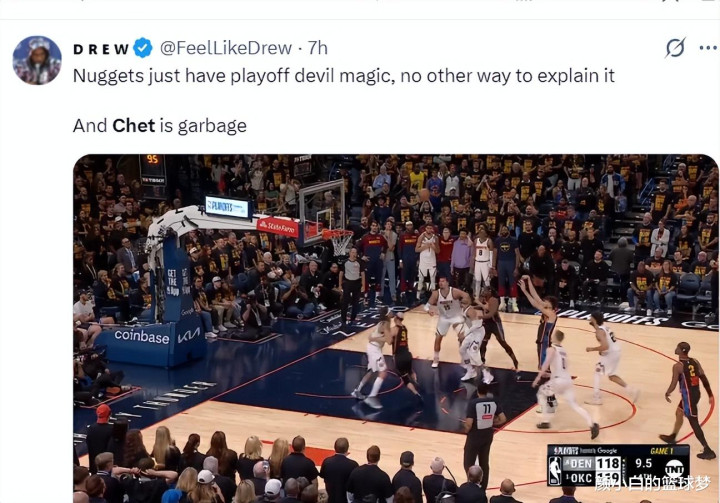Click the TNT logo on the scoreboard overlay
The image size is (720, 503).
(x=675, y=469)
